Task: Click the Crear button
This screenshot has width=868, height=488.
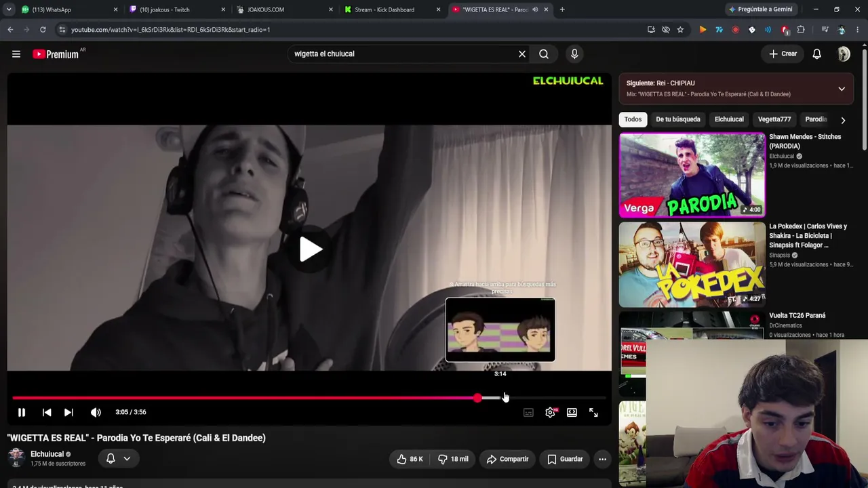Action: click(x=783, y=54)
